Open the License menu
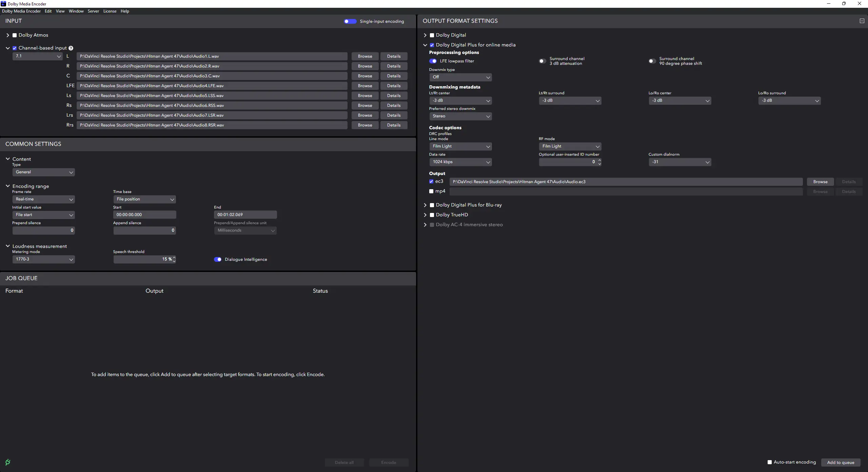Viewport: 868px width, 472px height. pyautogui.click(x=110, y=11)
